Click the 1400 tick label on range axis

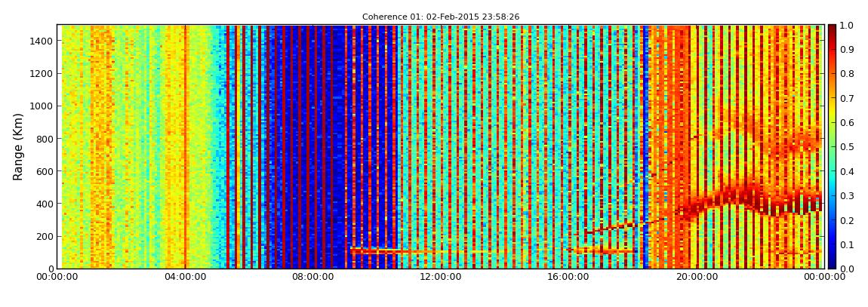tap(42, 41)
